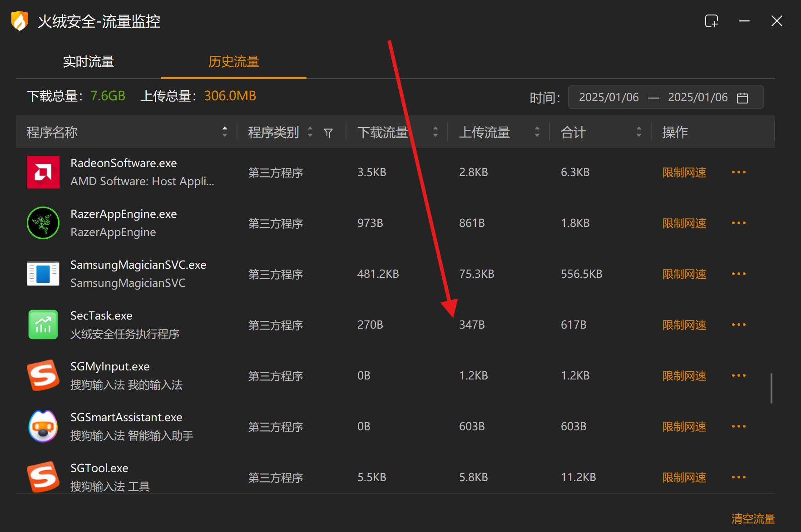Click the RazerAppEngine green snake icon
Screen dimensions: 801x532
pyautogui.click(x=43, y=223)
